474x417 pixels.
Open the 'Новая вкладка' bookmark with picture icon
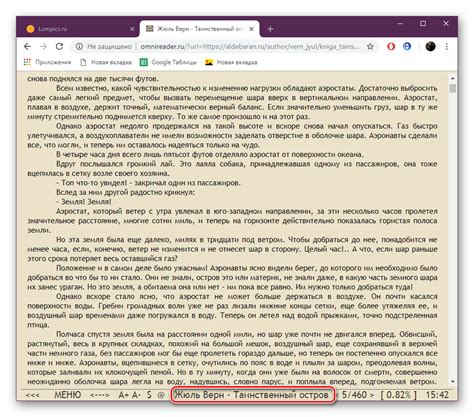click(231, 62)
